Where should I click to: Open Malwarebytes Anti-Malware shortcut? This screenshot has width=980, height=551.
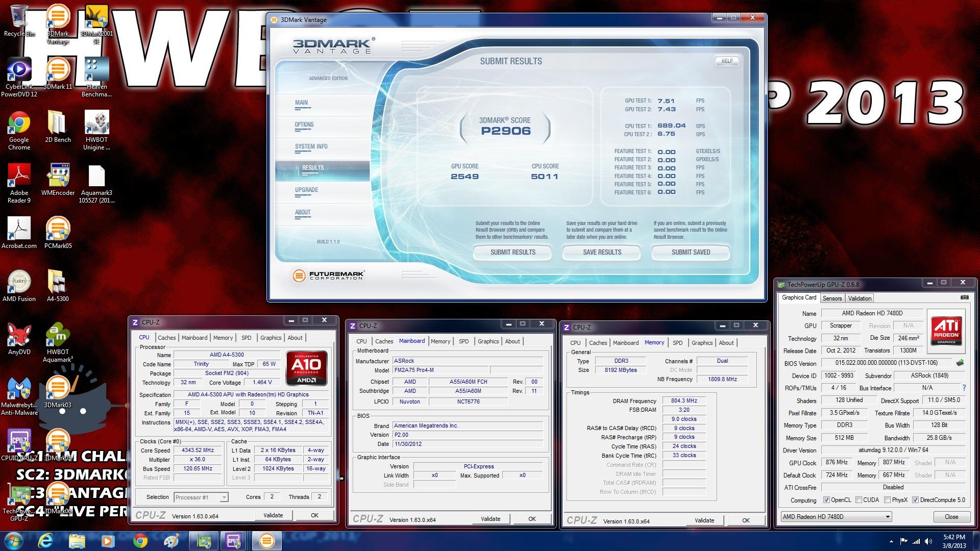point(19,395)
